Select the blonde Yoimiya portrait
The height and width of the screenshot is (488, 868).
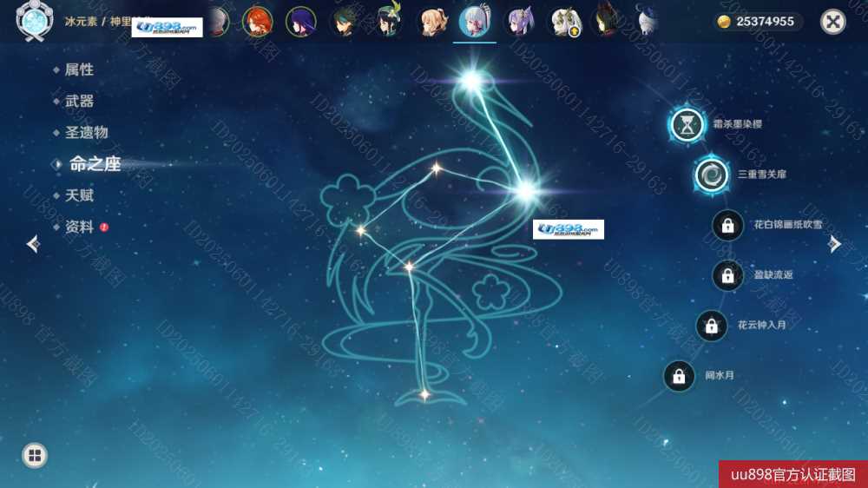431,22
